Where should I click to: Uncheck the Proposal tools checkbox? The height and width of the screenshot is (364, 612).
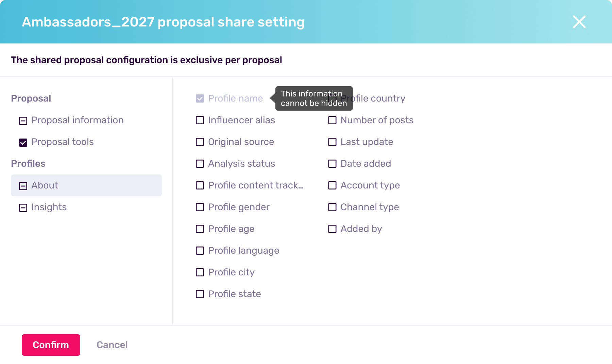point(23,142)
